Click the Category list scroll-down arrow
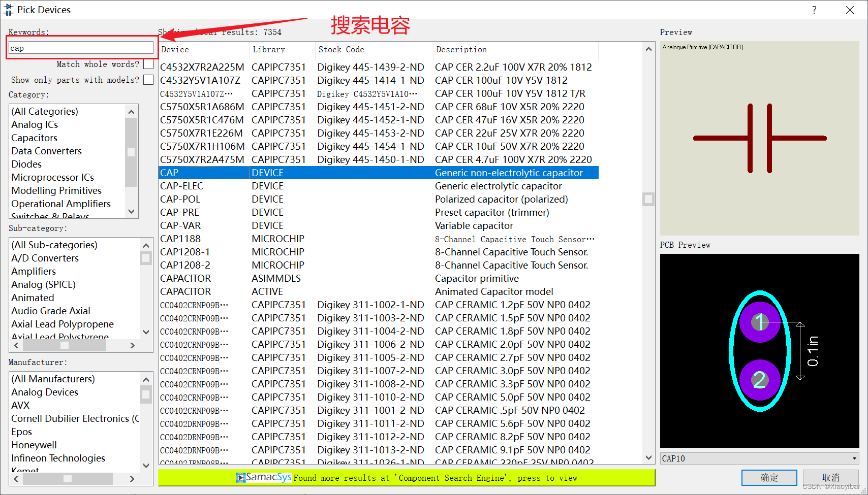Viewport: 868px width, 495px height. click(132, 211)
